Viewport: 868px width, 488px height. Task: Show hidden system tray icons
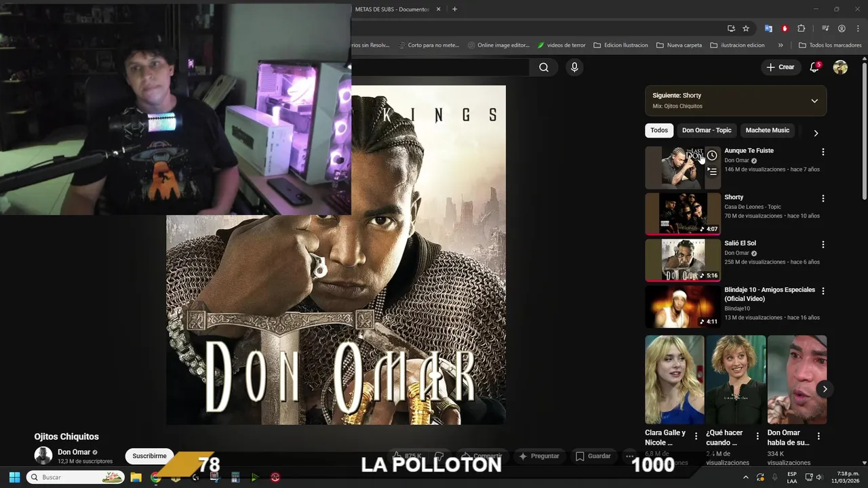746,477
